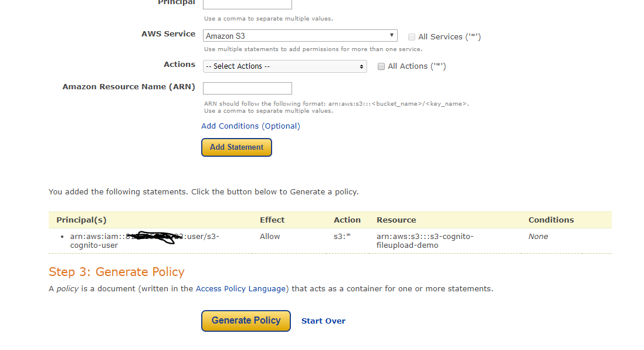This screenshot has width=644, height=350.
Task: Click the None value under Conditions
Action: [538, 236]
